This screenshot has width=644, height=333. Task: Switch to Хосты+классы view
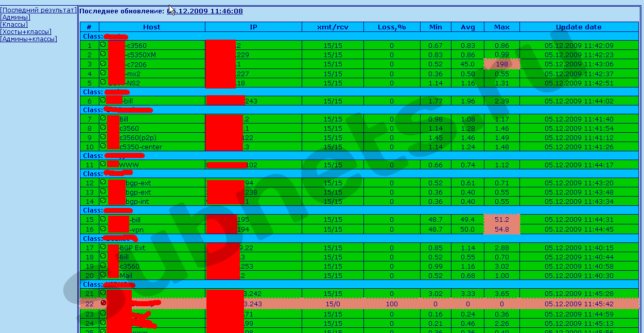pyautogui.click(x=26, y=32)
